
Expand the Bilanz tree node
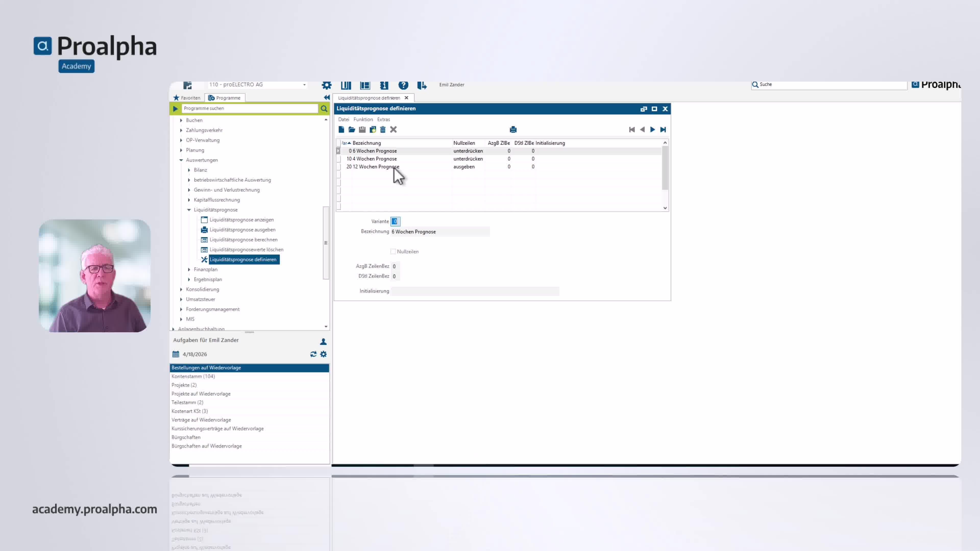pyautogui.click(x=189, y=170)
